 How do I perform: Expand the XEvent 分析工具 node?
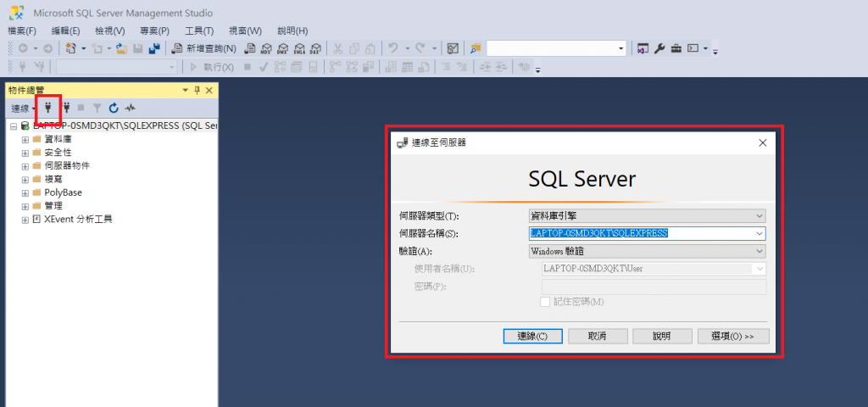click(25, 220)
